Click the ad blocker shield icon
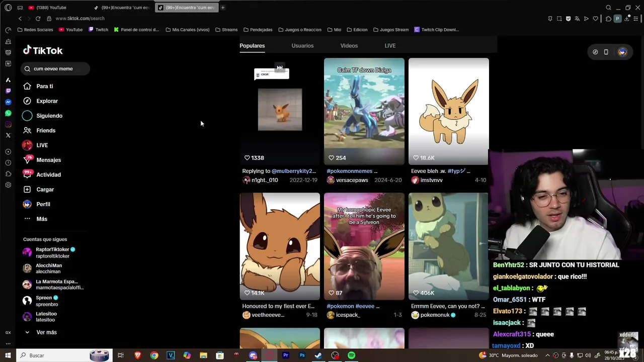Viewport: 644px width, 362px height. [x=568, y=19]
